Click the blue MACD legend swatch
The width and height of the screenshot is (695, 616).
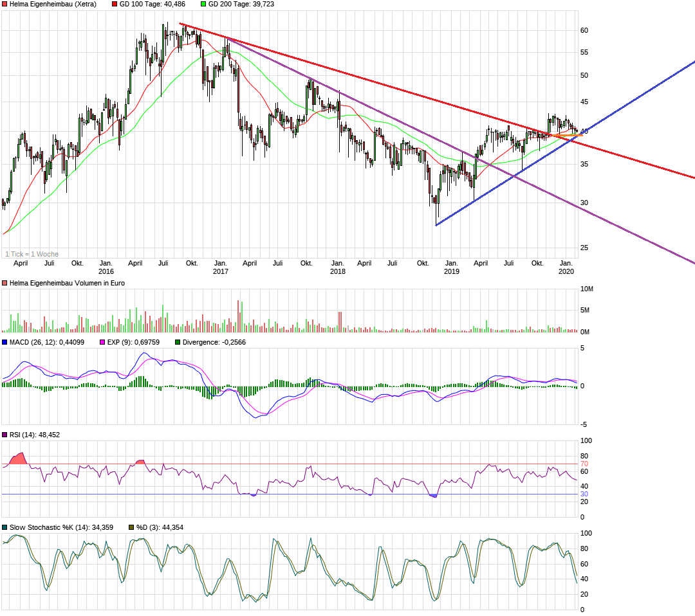[5, 342]
